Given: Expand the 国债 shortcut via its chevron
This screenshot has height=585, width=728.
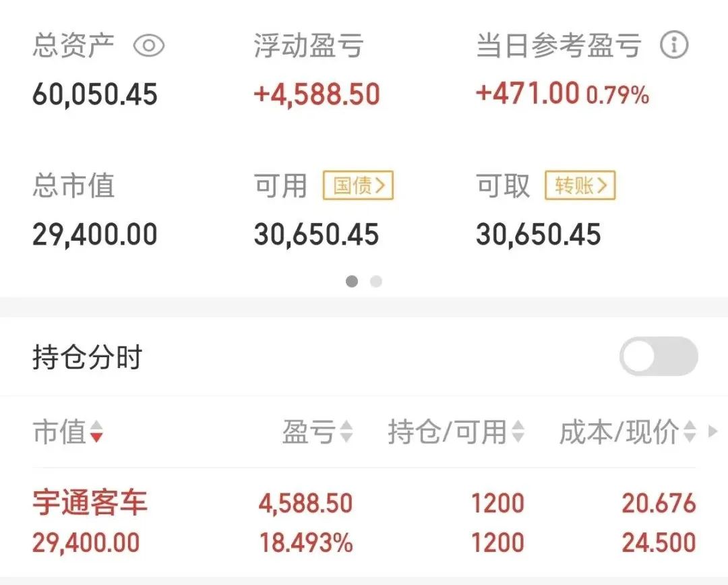Looking at the screenshot, I should point(382,185).
